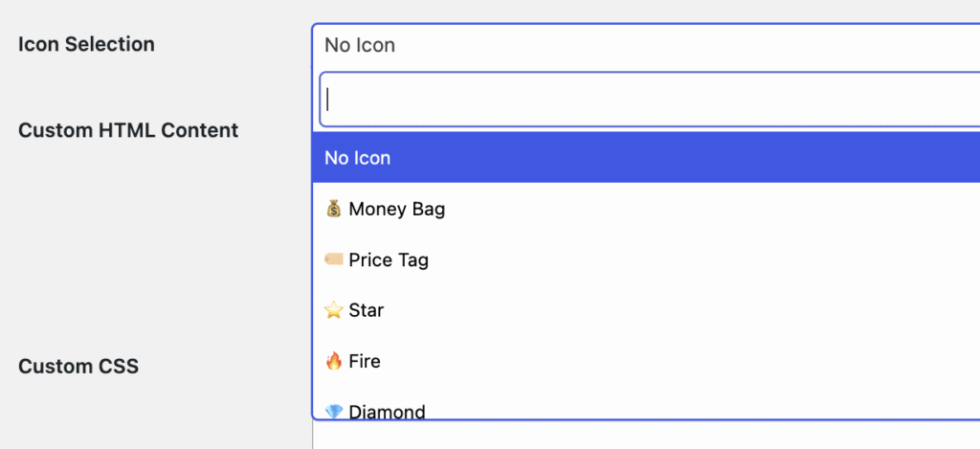
Task: Choose the Fire option label
Action: click(x=365, y=361)
